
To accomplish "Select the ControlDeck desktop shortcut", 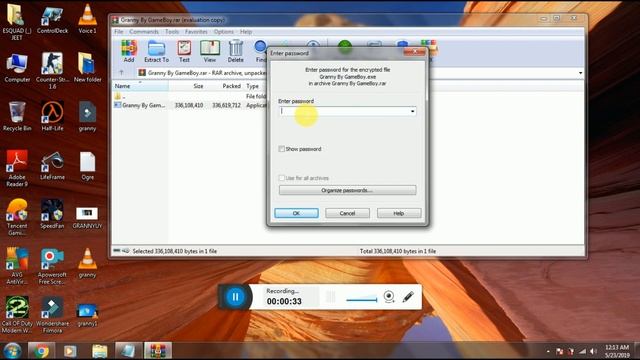I will (52, 19).
